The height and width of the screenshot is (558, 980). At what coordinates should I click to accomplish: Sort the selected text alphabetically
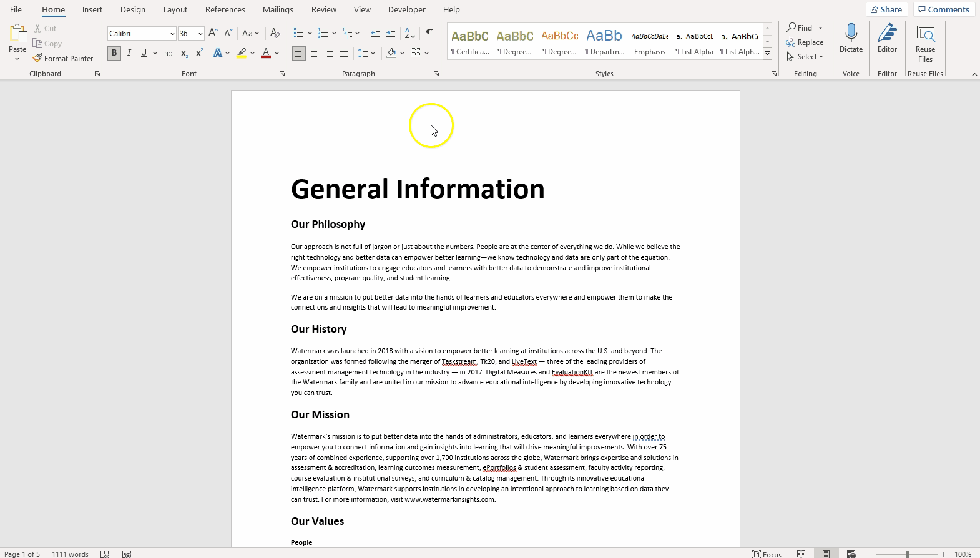point(410,33)
